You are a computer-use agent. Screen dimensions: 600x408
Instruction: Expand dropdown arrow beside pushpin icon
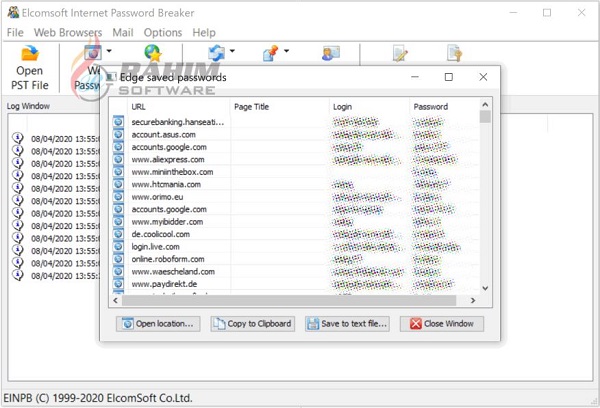287,51
